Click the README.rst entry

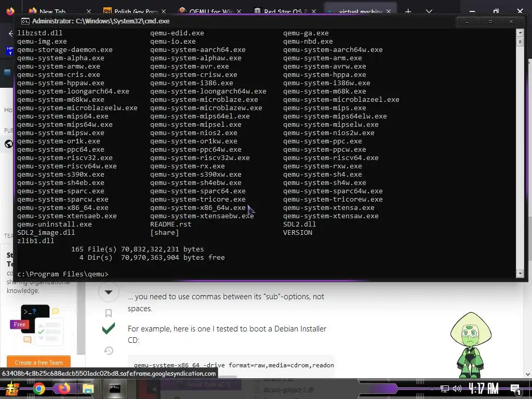click(170, 224)
